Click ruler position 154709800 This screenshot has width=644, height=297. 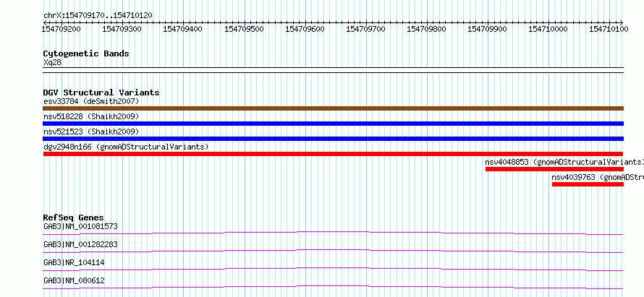tap(426, 29)
